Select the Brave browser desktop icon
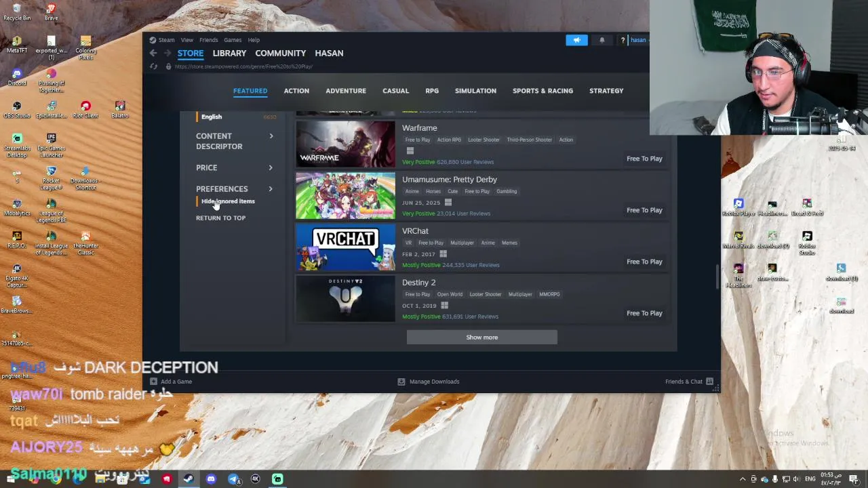The image size is (868, 488). pyautogui.click(x=51, y=11)
